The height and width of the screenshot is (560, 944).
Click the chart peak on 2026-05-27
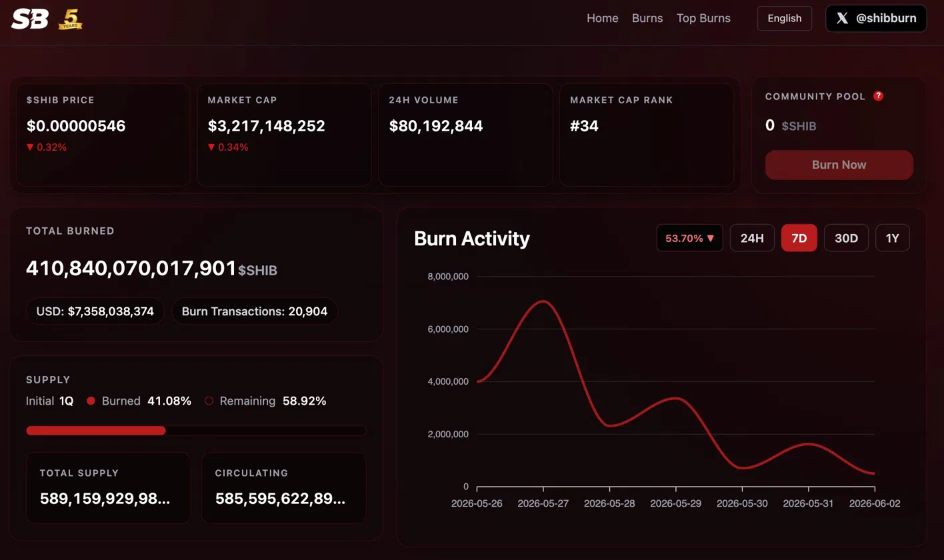tap(543, 301)
